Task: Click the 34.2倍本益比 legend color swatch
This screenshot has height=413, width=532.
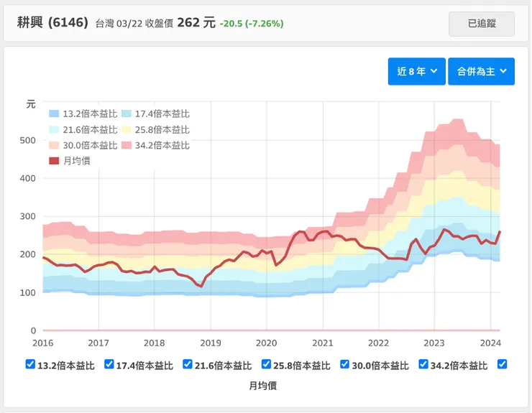Action: pyautogui.click(x=127, y=145)
